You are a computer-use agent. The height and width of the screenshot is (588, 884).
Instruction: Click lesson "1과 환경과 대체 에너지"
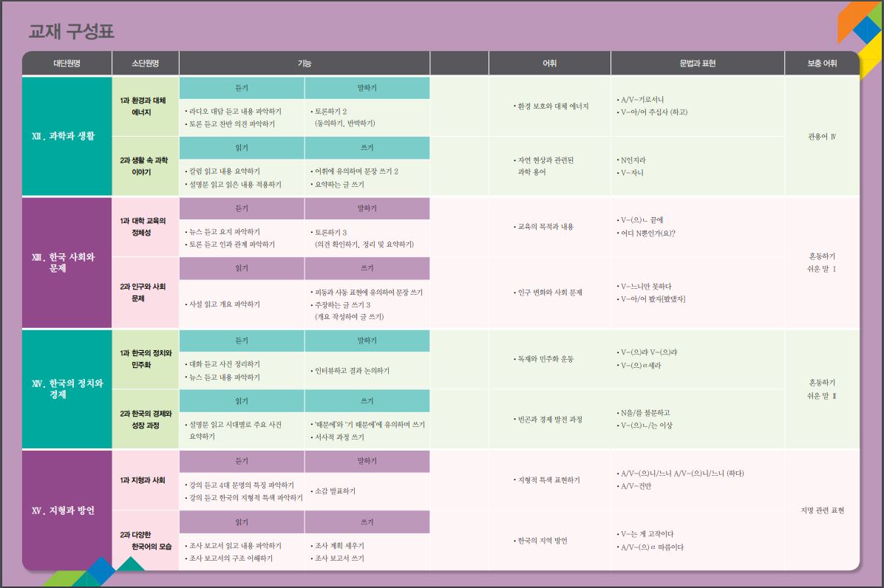(145, 106)
